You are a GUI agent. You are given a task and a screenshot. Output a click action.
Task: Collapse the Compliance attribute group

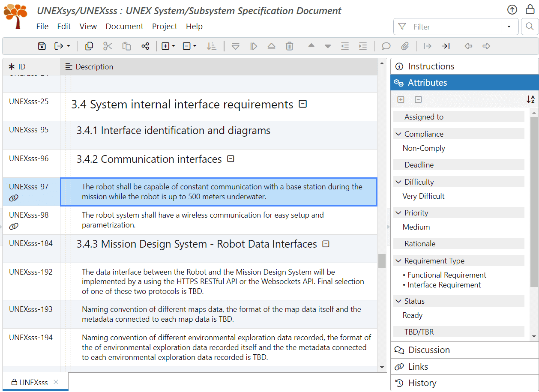point(398,134)
